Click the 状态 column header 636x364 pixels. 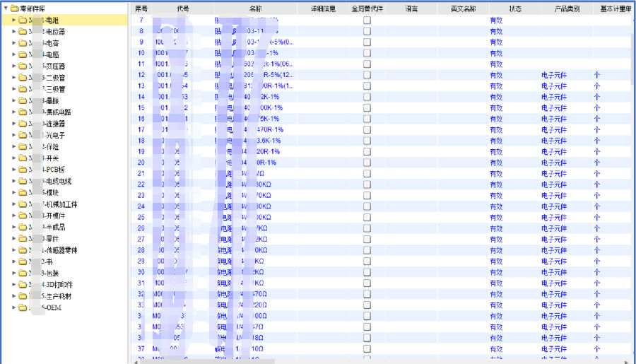click(x=515, y=8)
